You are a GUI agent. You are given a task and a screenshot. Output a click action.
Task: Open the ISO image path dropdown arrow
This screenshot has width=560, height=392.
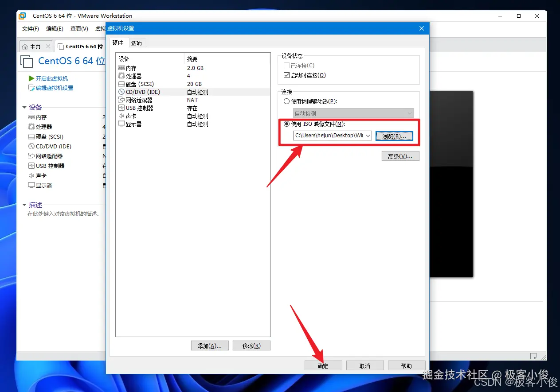click(368, 136)
